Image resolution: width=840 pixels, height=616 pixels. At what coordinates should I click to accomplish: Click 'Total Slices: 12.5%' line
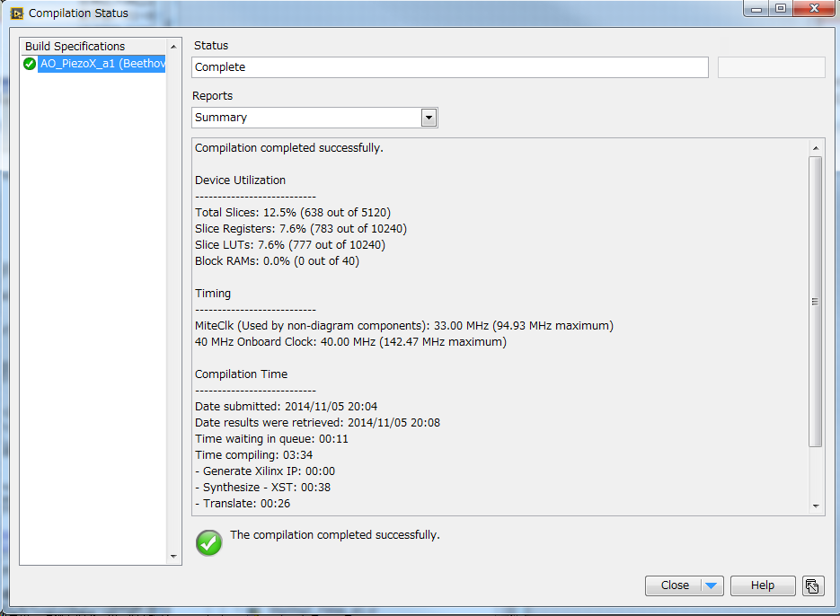coord(293,213)
